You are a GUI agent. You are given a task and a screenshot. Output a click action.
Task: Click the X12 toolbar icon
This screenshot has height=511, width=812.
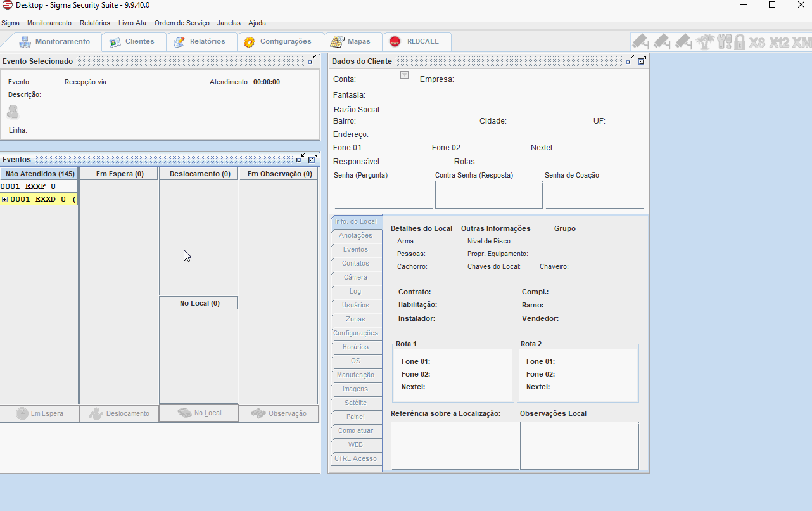(x=780, y=42)
